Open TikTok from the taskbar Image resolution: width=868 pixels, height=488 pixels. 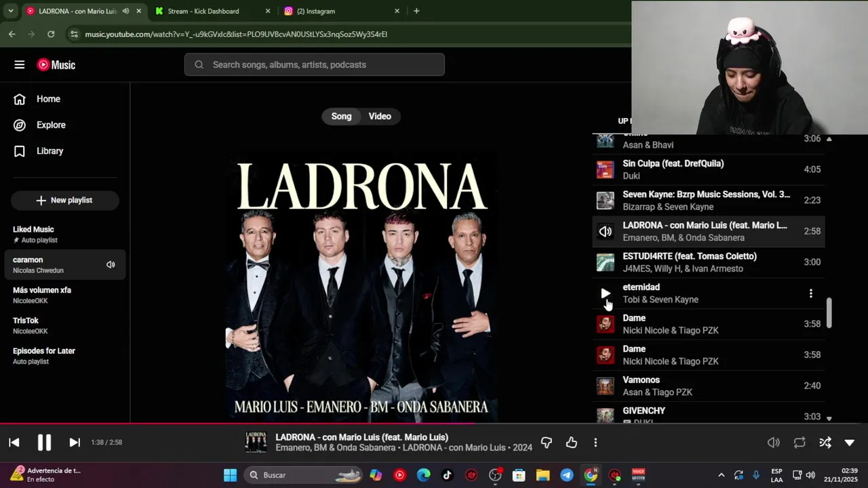coord(448,475)
